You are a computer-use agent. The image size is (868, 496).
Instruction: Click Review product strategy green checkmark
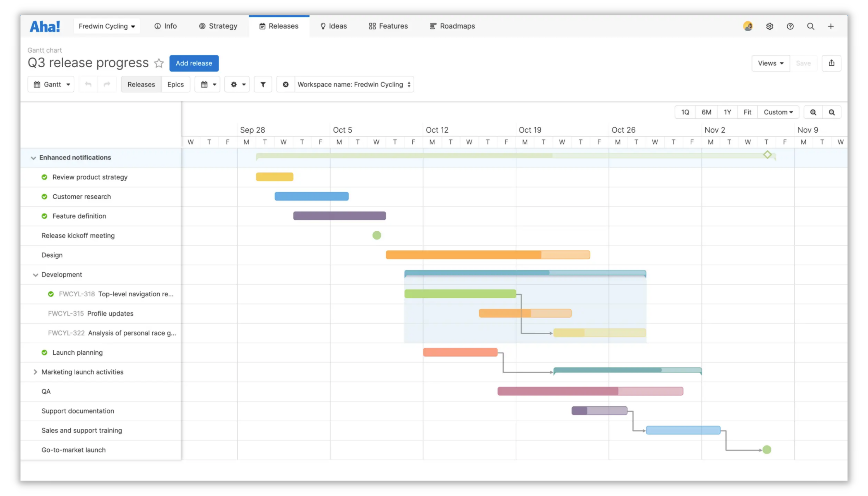click(44, 177)
